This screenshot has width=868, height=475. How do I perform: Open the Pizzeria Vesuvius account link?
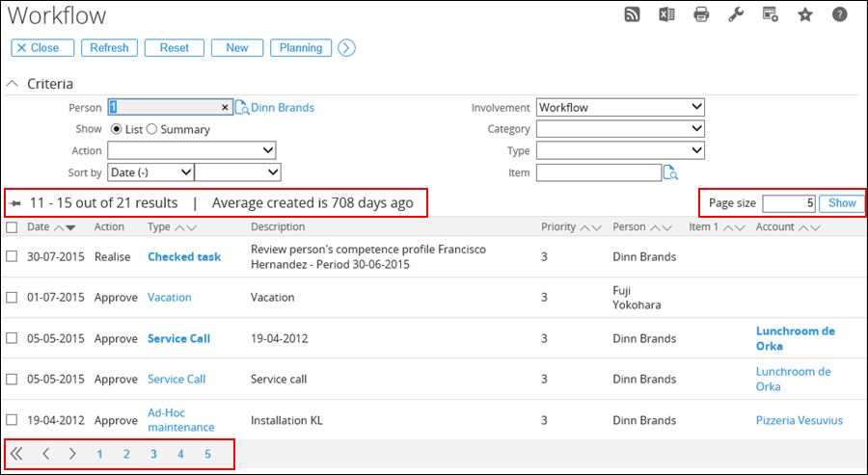pyautogui.click(x=799, y=420)
